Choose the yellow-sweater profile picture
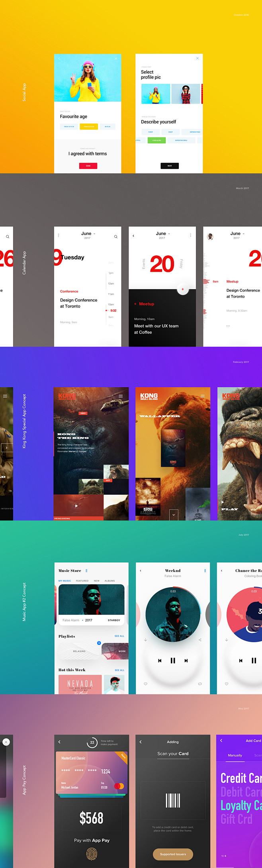The image size is (262, 868). coord(156,94)
